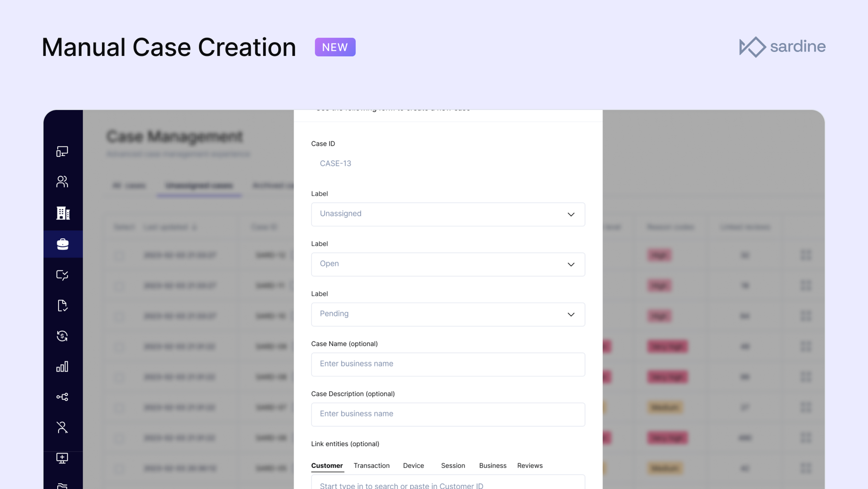Screen dimensions: 868x489
Task: Switch to the Reviews entity tab
Action: coord(530,465)
